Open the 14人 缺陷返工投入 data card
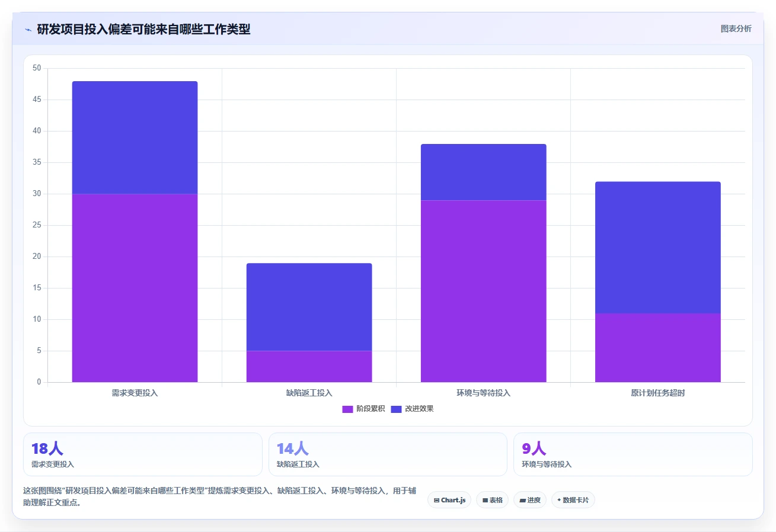 (388, 454)
